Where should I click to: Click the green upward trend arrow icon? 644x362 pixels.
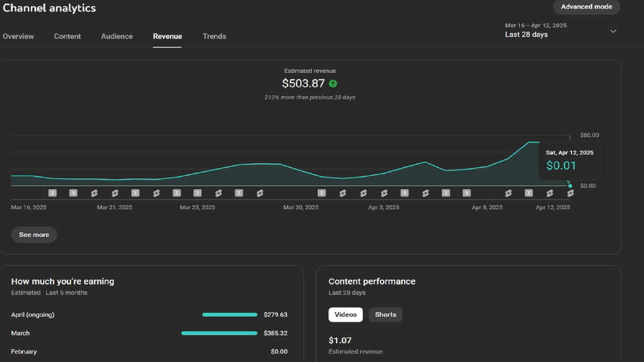pos(333,83)
